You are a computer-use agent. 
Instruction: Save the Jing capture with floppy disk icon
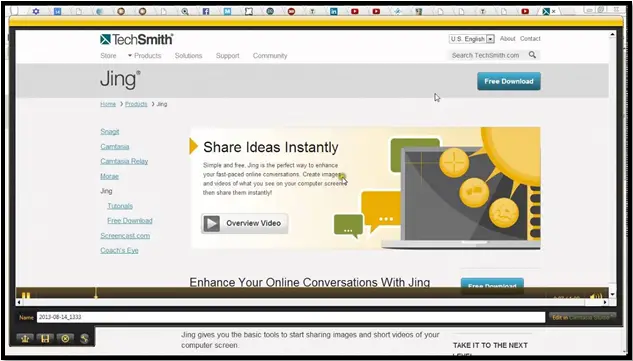(x=45, y=338)
